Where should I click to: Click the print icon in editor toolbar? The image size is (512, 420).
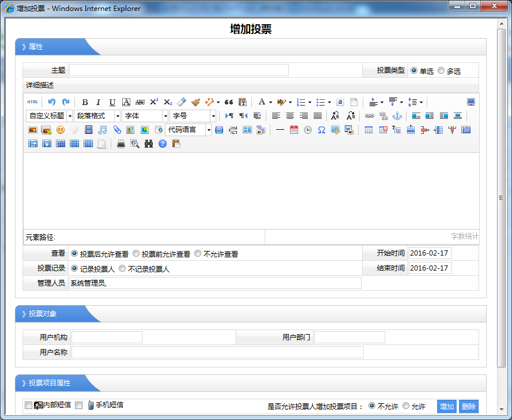click(121, 144)
